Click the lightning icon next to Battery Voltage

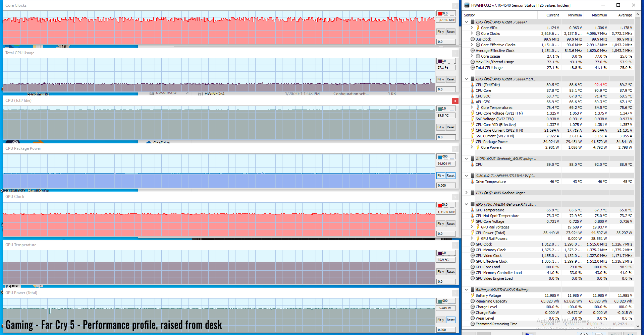coord(473,295)
